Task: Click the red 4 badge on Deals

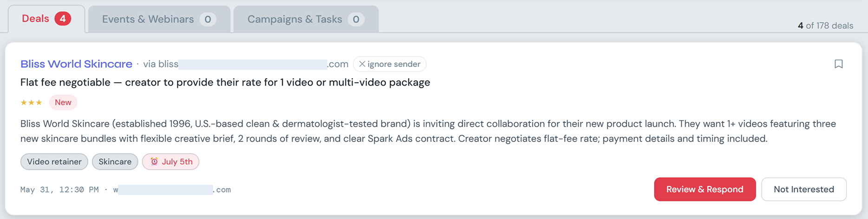Action: click(x=63, y=19)
